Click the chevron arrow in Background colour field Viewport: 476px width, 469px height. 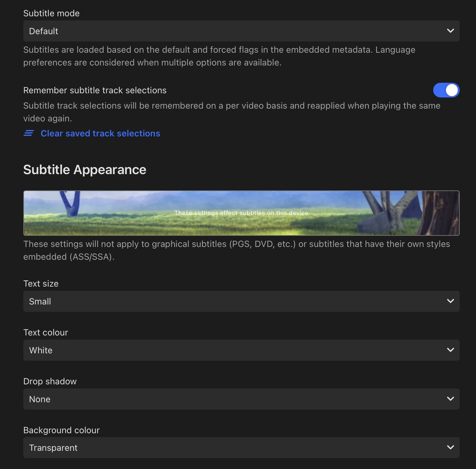point(450,448)
